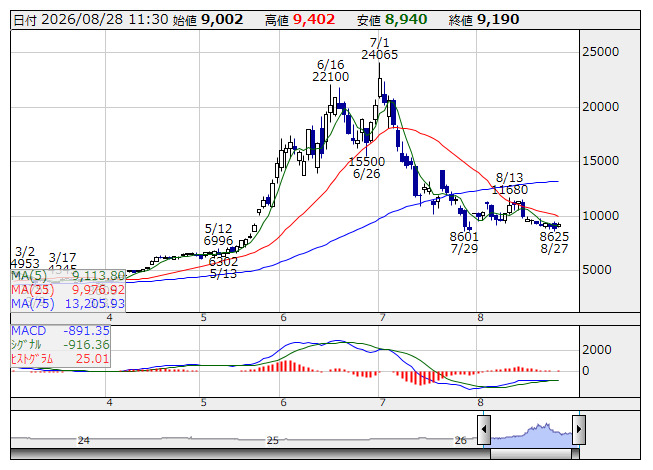Click year 24 in the navigator timeline
653x470 pixels.
pos(84,440)
